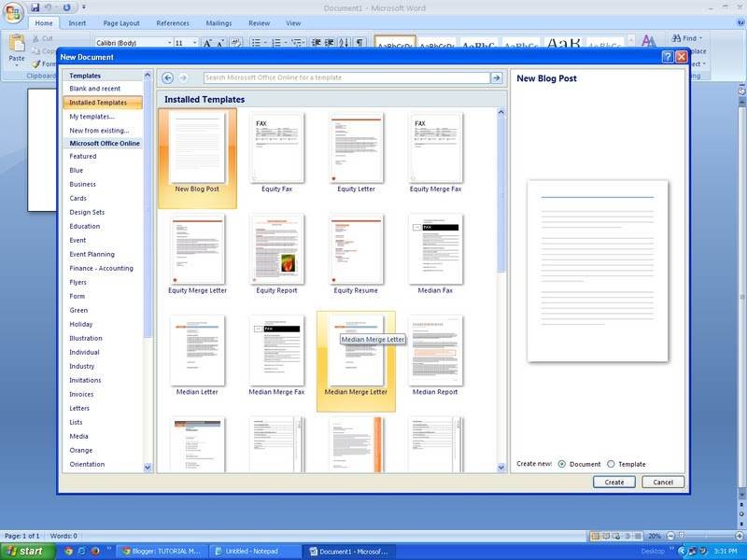The height and width of the screenshot is (560, 747).
Task: Click the Bullets list icon in ribbon
Action: click(256, 43)
